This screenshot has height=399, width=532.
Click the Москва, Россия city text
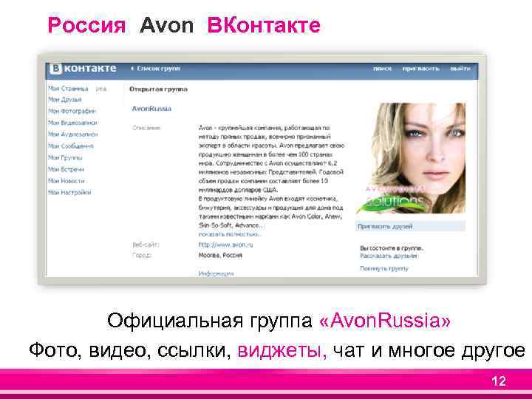coord(220,255)
